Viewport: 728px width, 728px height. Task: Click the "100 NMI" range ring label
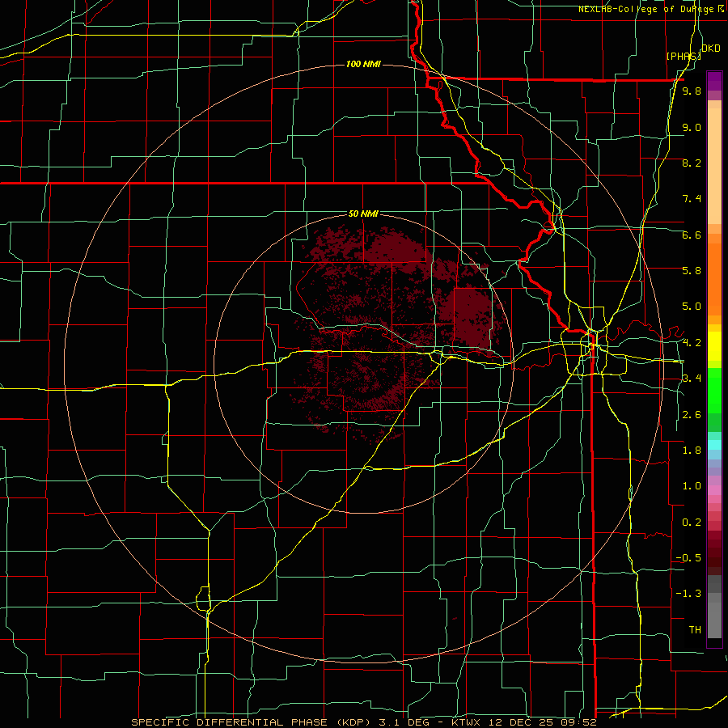(363, 64)
